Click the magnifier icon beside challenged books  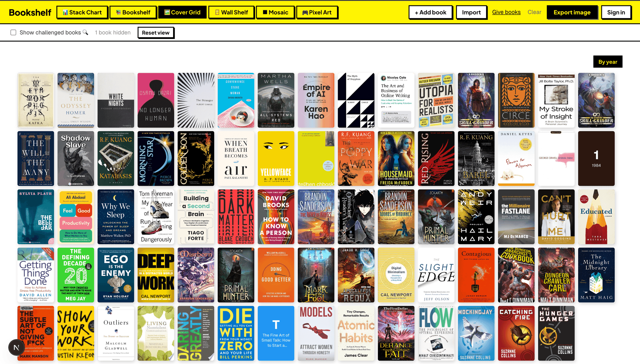85,32
